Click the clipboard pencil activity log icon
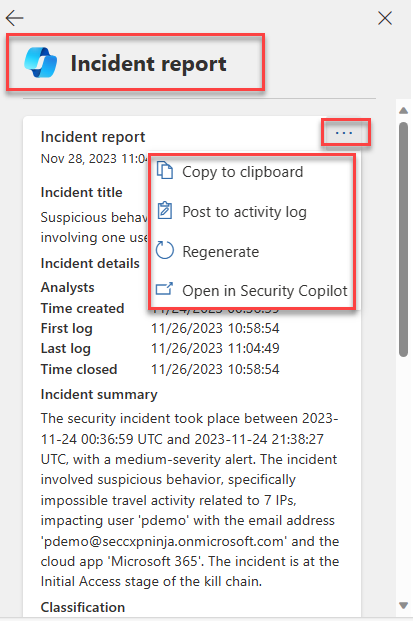This screenshot has height=621, width=413. point(165,211)
